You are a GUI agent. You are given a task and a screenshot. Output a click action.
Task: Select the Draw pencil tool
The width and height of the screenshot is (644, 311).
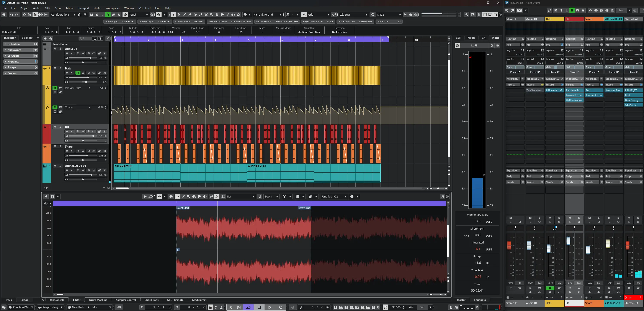pos(184,15)
